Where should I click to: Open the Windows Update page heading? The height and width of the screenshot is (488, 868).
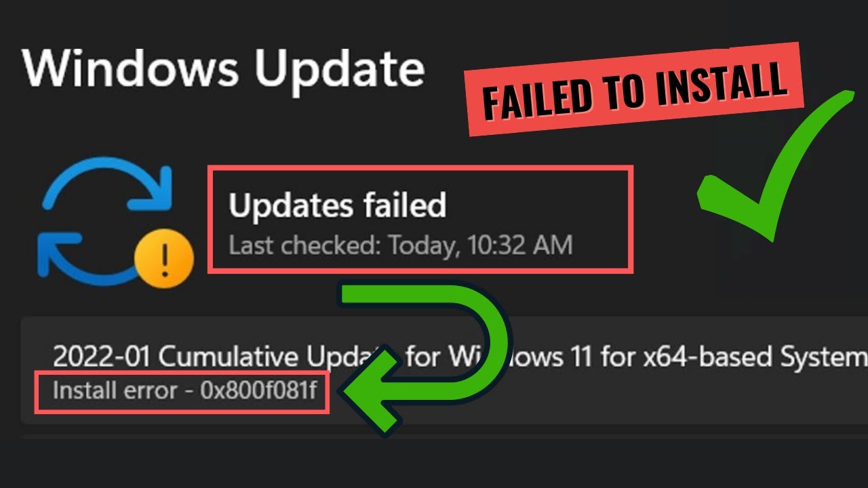224,68
